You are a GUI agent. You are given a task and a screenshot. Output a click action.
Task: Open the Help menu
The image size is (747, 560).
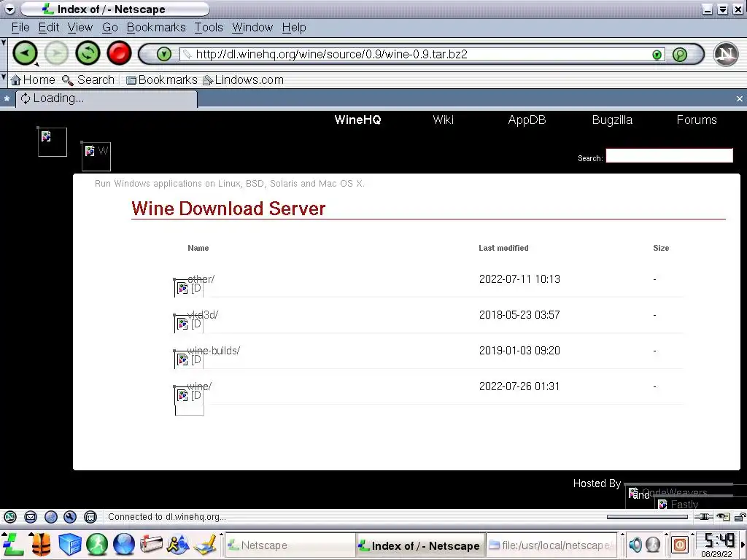point(294,28)
